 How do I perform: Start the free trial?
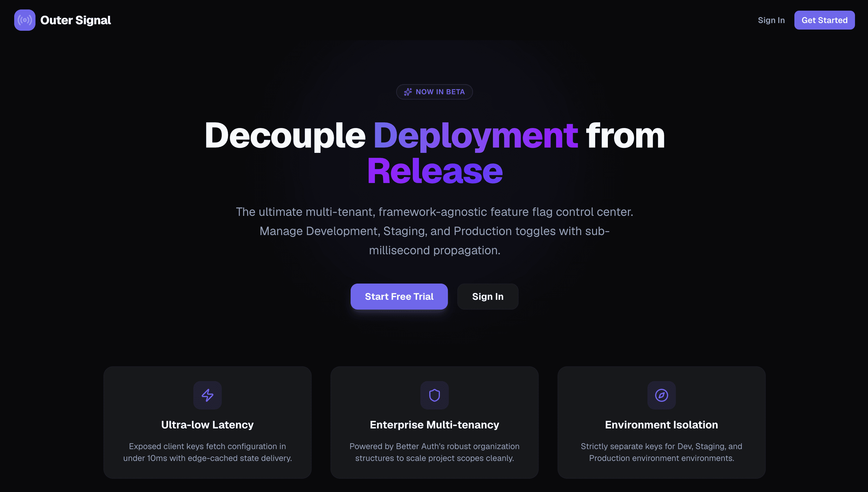tap(399, 296)
